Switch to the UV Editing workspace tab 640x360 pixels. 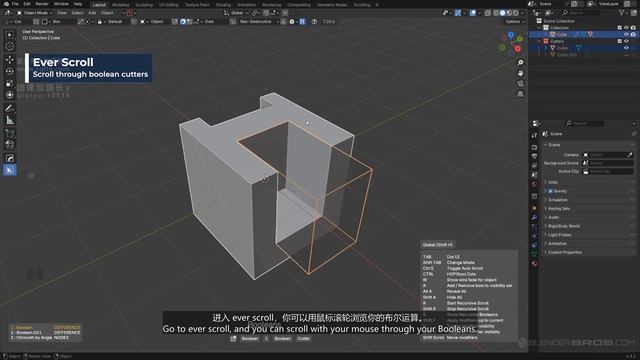coord(169,5)
